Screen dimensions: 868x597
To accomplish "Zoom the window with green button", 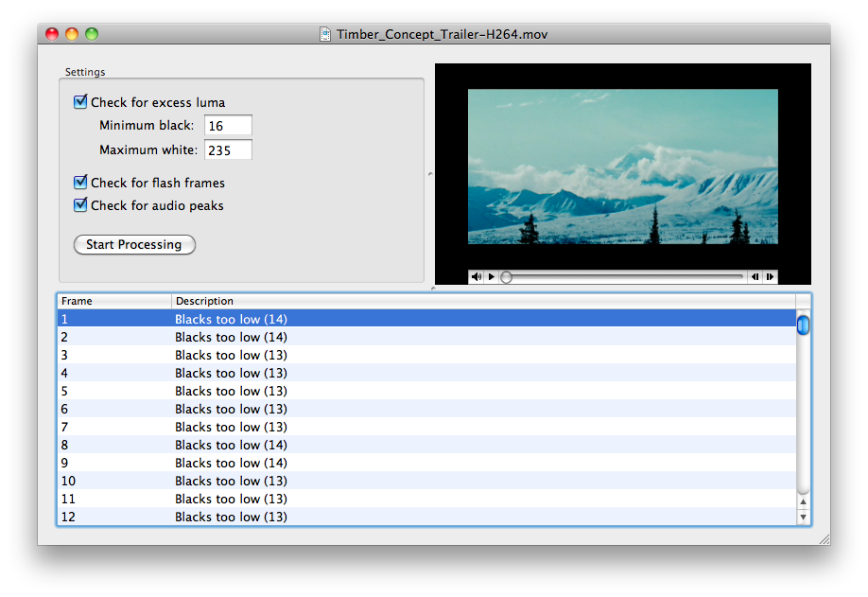I will click(x=92, y=34).
